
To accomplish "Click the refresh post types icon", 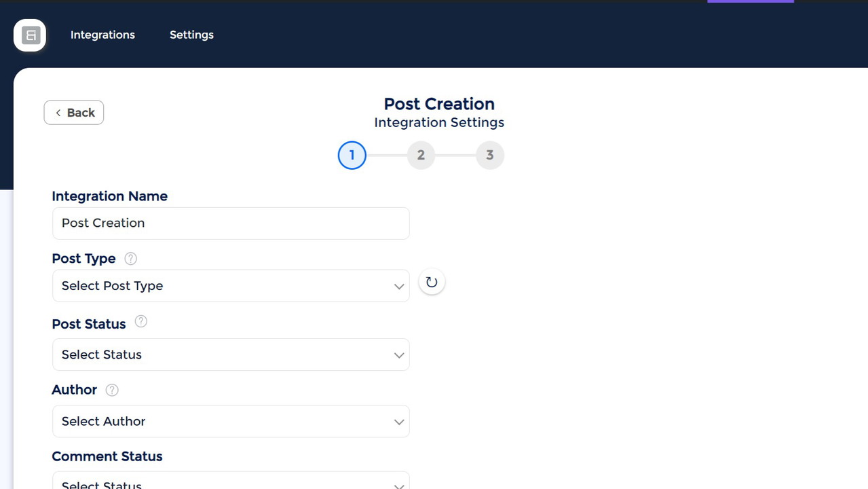I will point(432,282).
